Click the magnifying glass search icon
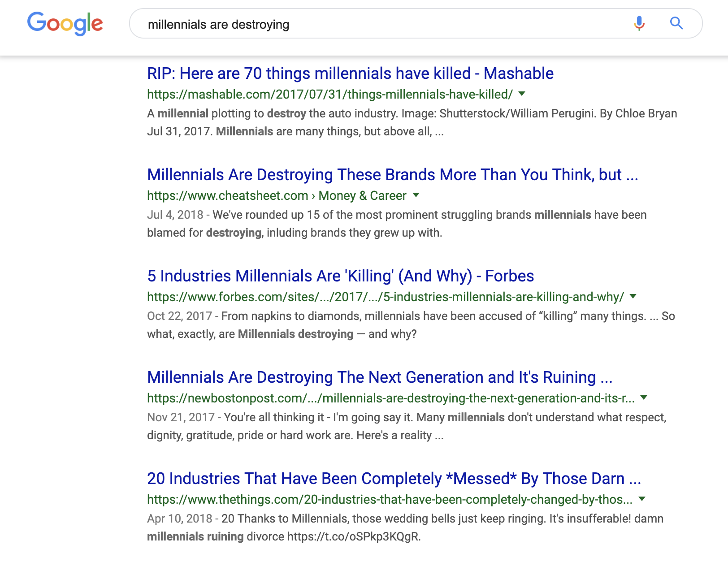 pyautogui.click(x=676, y=23)
